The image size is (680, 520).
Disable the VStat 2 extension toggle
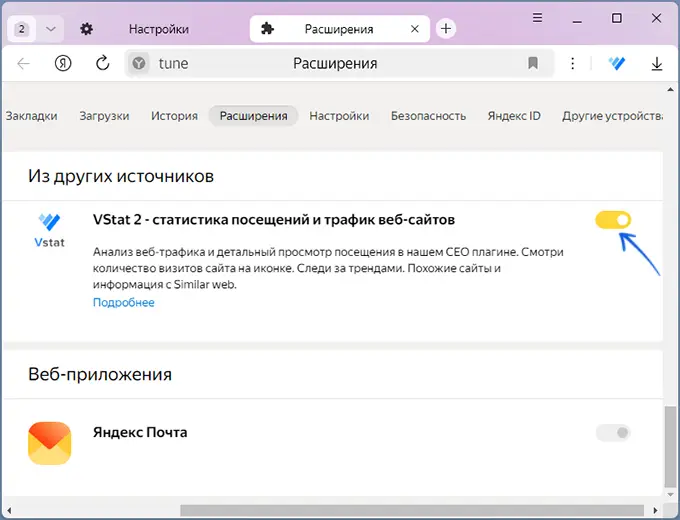pos(613,220)
